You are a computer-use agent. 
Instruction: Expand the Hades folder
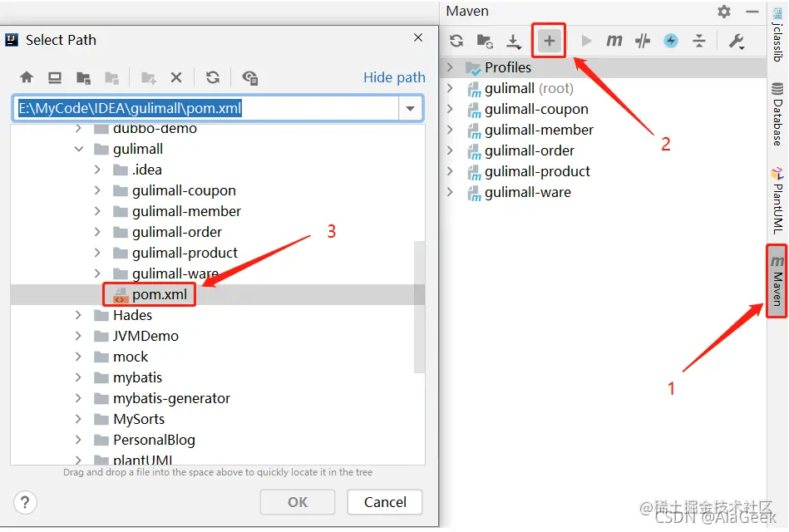point(78,315)
